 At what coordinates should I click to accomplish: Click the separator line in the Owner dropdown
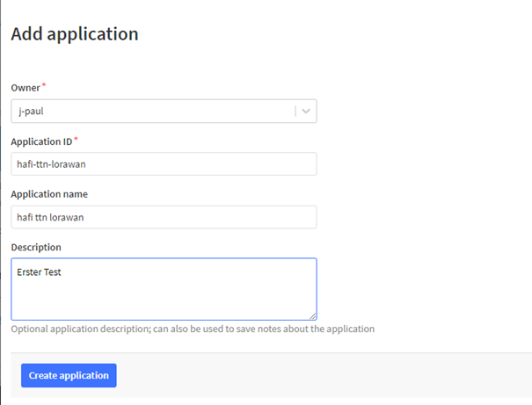click(295, 112)
